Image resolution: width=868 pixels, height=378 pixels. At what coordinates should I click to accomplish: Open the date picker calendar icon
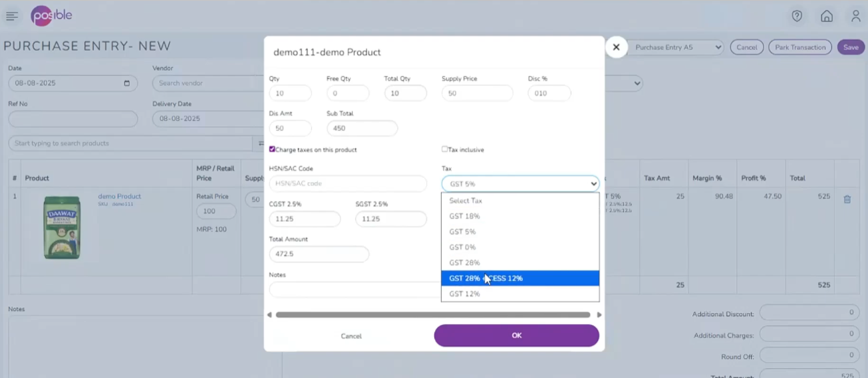coord(127,84)
